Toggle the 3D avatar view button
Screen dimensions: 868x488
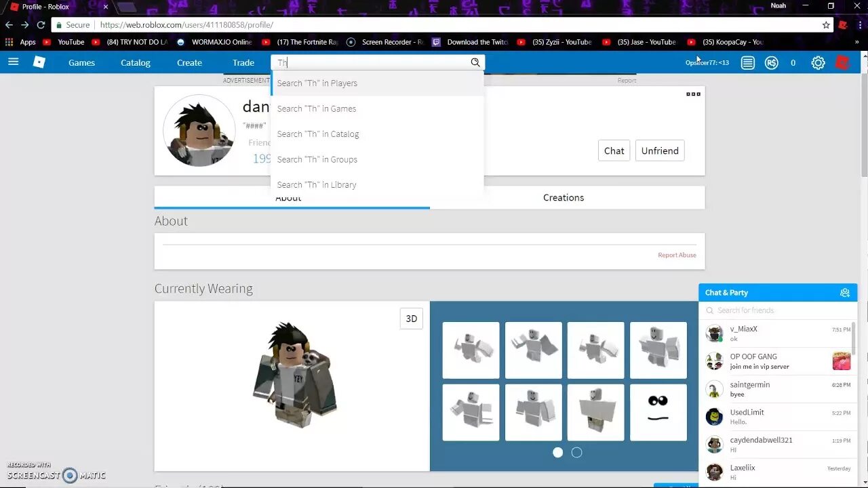[412, 319]
